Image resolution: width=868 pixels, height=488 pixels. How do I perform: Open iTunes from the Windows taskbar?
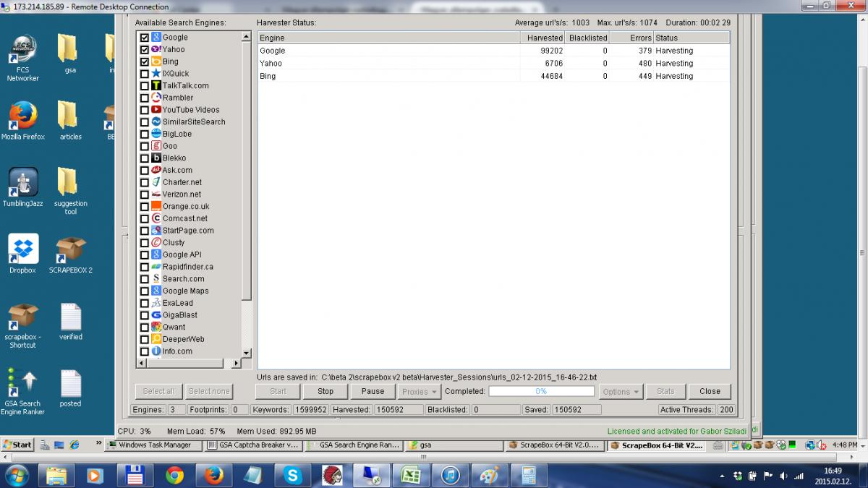pyautogui.click(x=451, y=475)
